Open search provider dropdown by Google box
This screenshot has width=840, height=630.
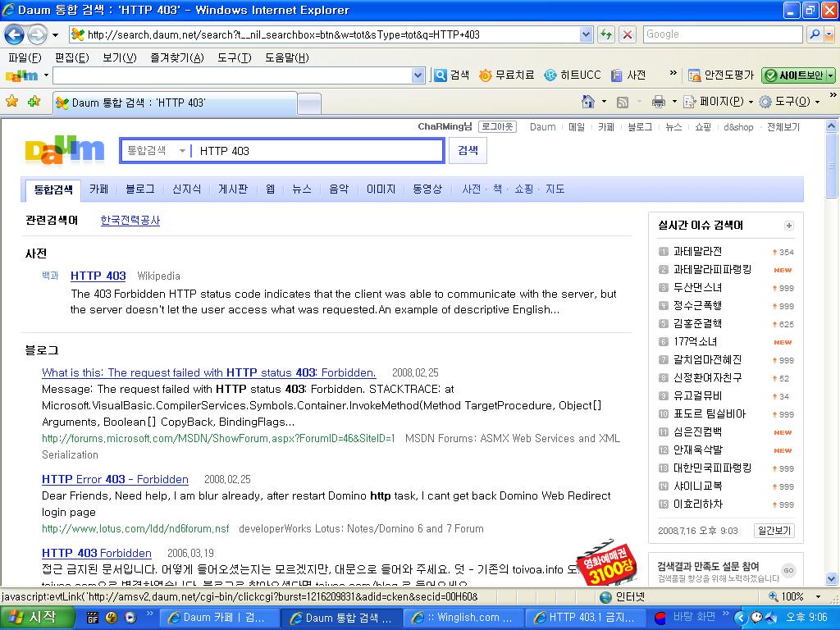click(829, 34)
